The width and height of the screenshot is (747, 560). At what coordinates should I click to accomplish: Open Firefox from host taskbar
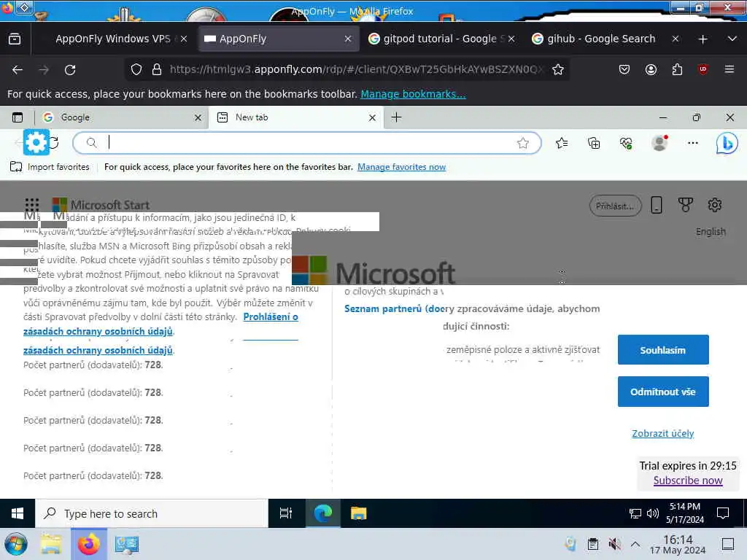click(88, 544)
